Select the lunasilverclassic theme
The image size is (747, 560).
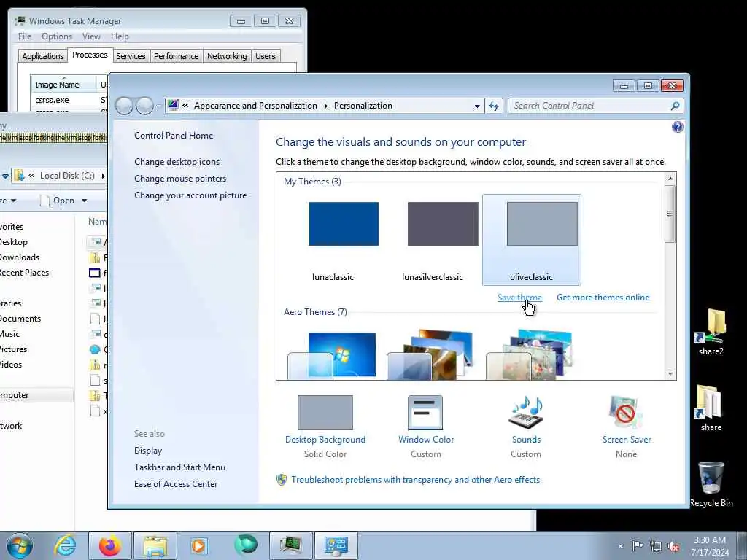pyautogui.click(x=433, y=241)
